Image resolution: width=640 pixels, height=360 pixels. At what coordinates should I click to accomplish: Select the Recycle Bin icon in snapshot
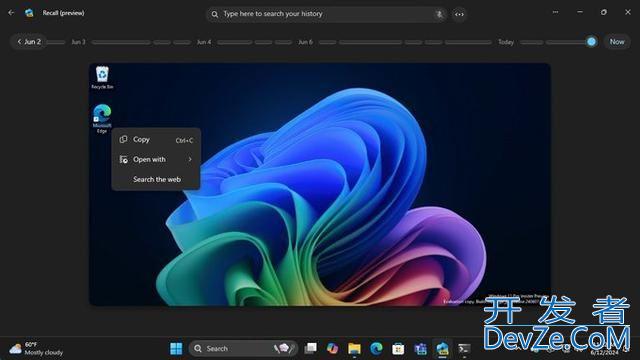tap(102, 78)
